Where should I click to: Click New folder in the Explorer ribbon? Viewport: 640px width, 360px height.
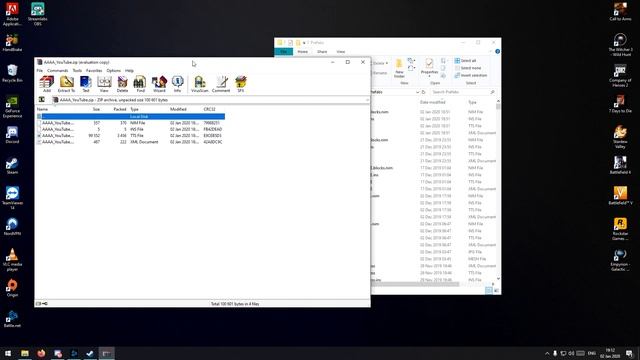(399, 69)
